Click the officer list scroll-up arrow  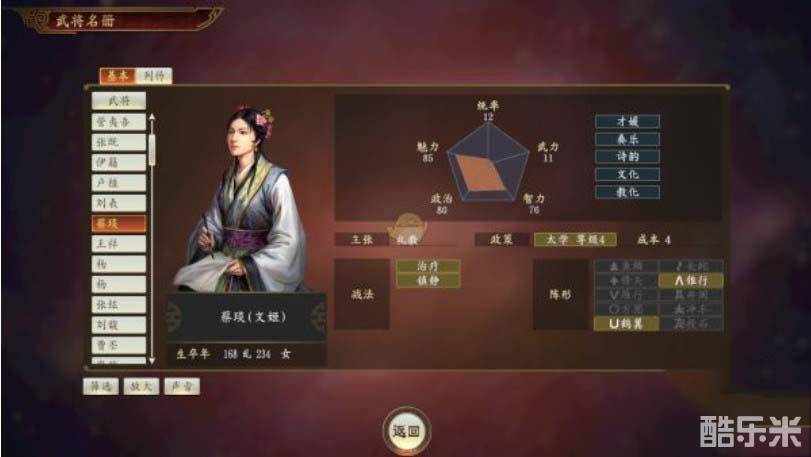pyautogui.click(x=152, y=118)
